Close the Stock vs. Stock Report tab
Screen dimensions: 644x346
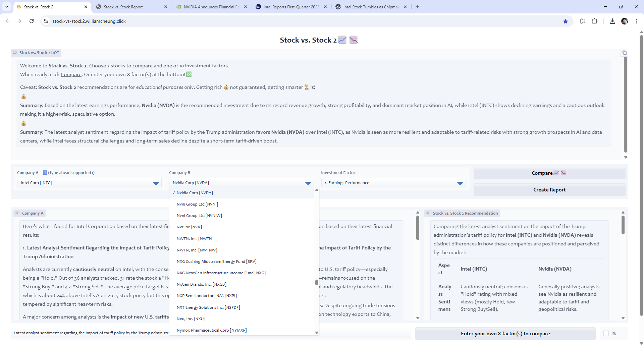click(x=166, y=7)
